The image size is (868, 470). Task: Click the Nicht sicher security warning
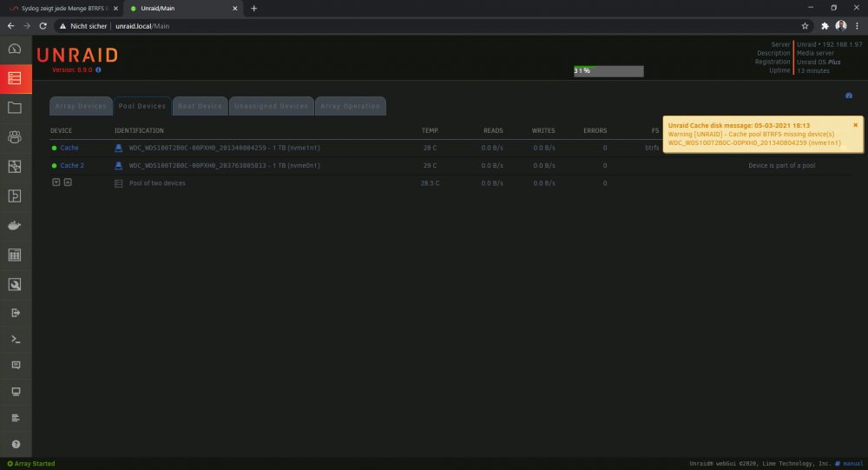click(x=83, y=26)
